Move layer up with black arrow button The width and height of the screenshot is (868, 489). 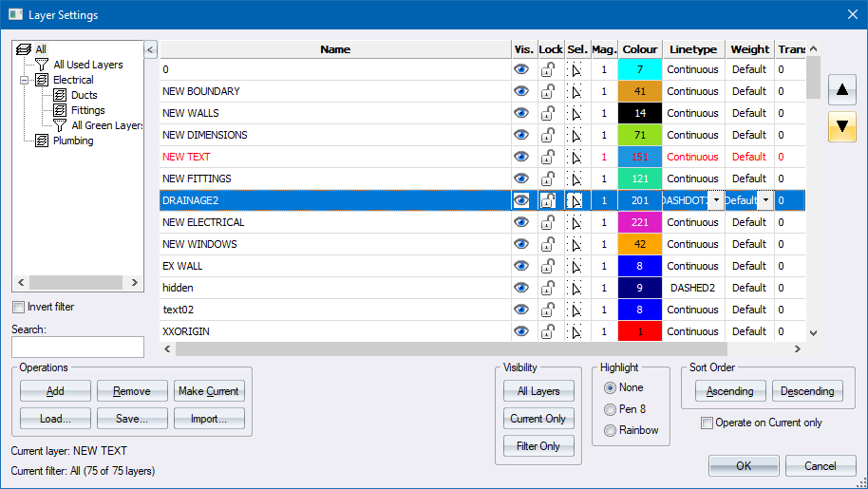tap(841, 91)
